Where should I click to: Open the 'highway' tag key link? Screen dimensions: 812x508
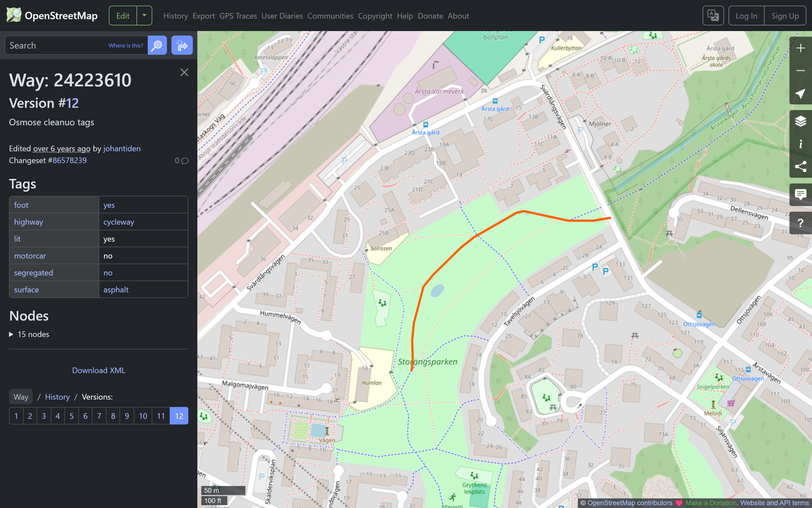pyautogui.click(x=28, y=222)
